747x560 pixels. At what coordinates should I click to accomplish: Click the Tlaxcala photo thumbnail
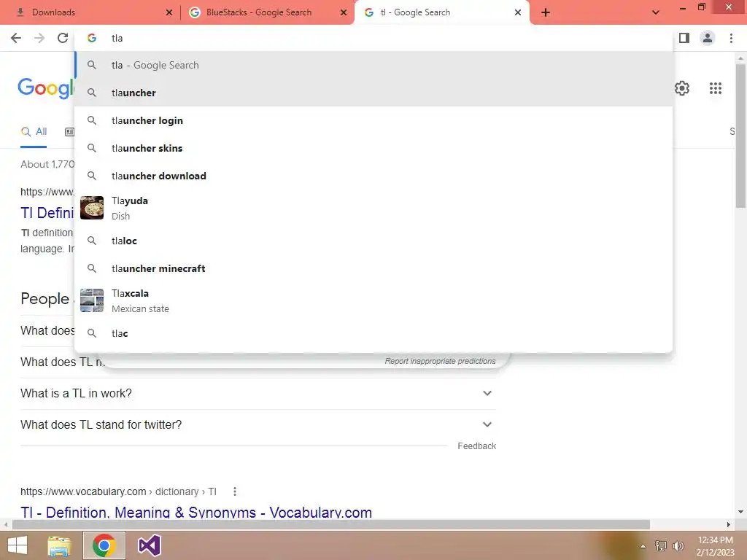[x=92, y=300]
